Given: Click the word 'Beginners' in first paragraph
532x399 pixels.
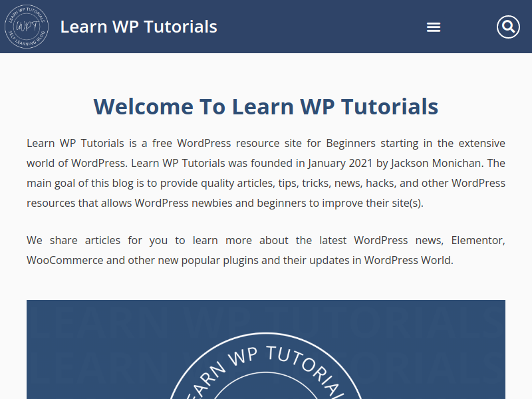Looking at the screenshot, I should click(351, 143).
